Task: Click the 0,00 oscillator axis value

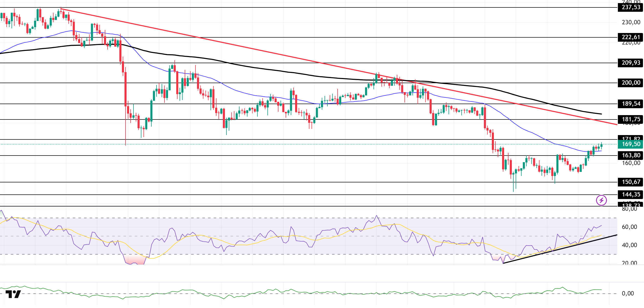Action: pyautogui.click(x=628, y=293)
